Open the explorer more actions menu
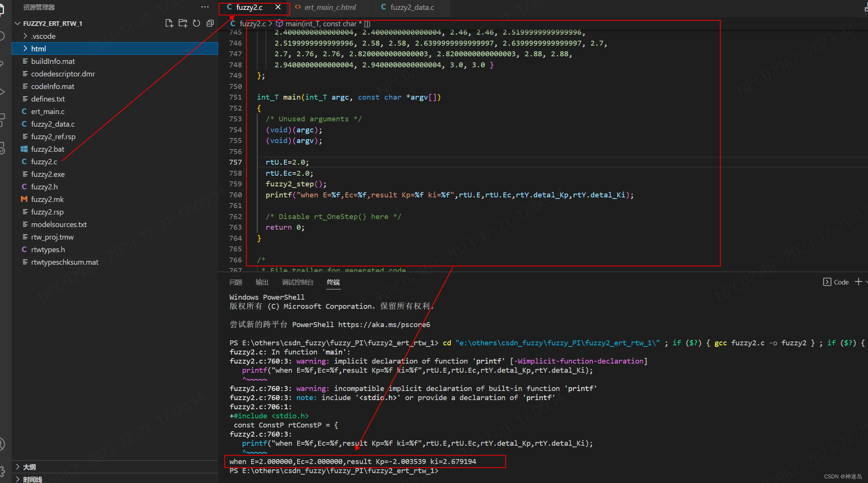The height and width of the screenshot is (483, 868). click(x=205, y=7)
